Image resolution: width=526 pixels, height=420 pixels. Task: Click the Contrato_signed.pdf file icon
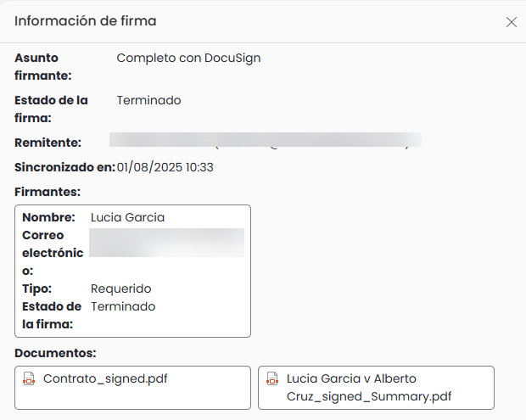click(29, 378)
